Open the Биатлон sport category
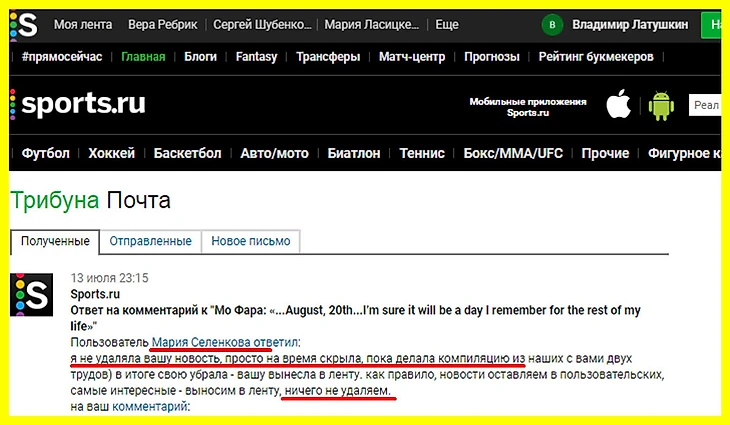The width and height of the screenshot is (730, 425). (354, 153)
